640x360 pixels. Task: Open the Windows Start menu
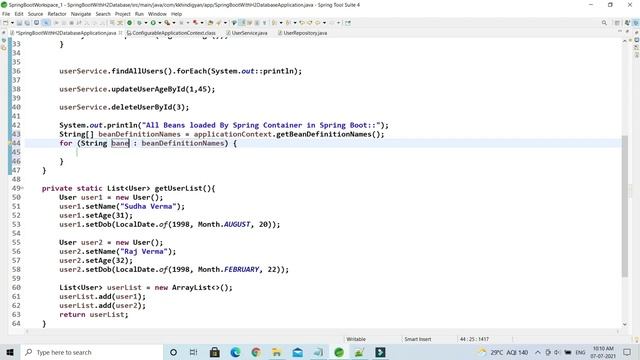[x=10, y=352]
